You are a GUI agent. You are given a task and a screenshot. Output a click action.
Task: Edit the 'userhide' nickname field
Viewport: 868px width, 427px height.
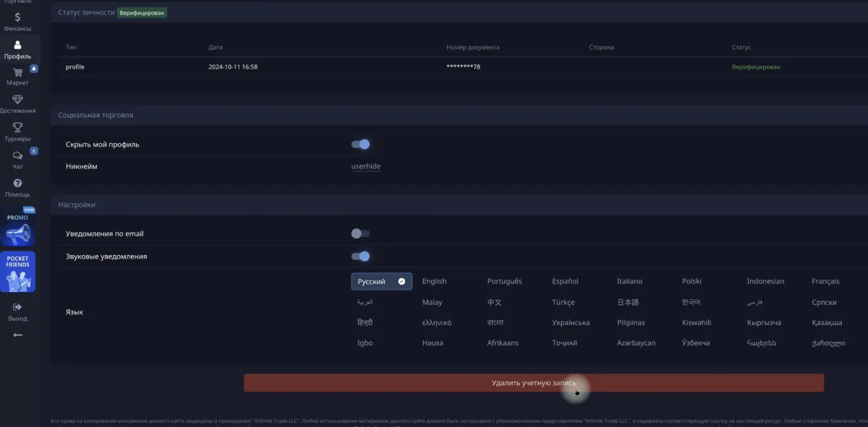tap(366, 166)
